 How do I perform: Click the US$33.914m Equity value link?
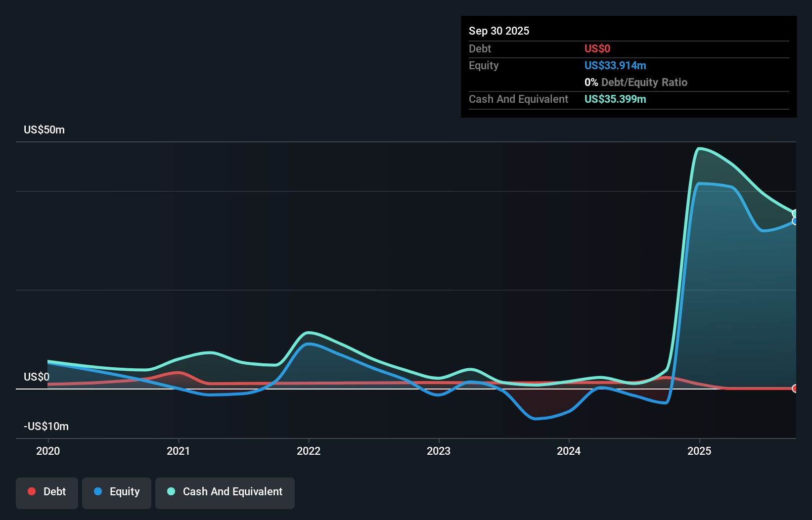click(615, 65)
